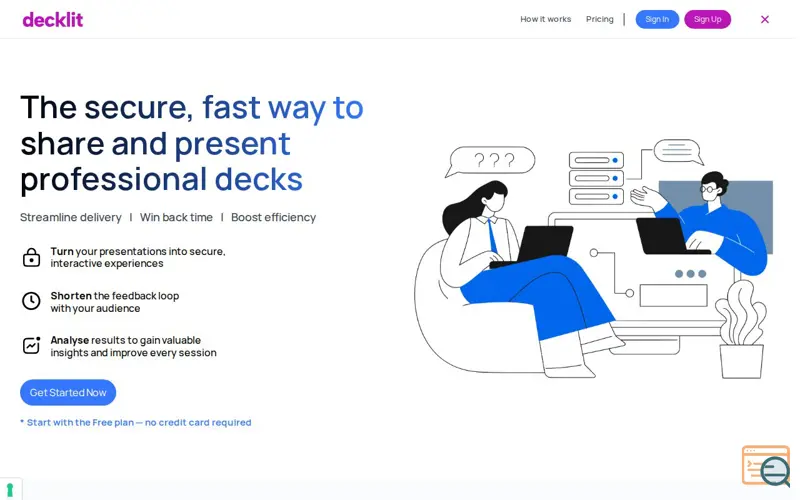Click the Free plan no credit card note
Viewport: 800px width, 500px height.
pos(136,422)
